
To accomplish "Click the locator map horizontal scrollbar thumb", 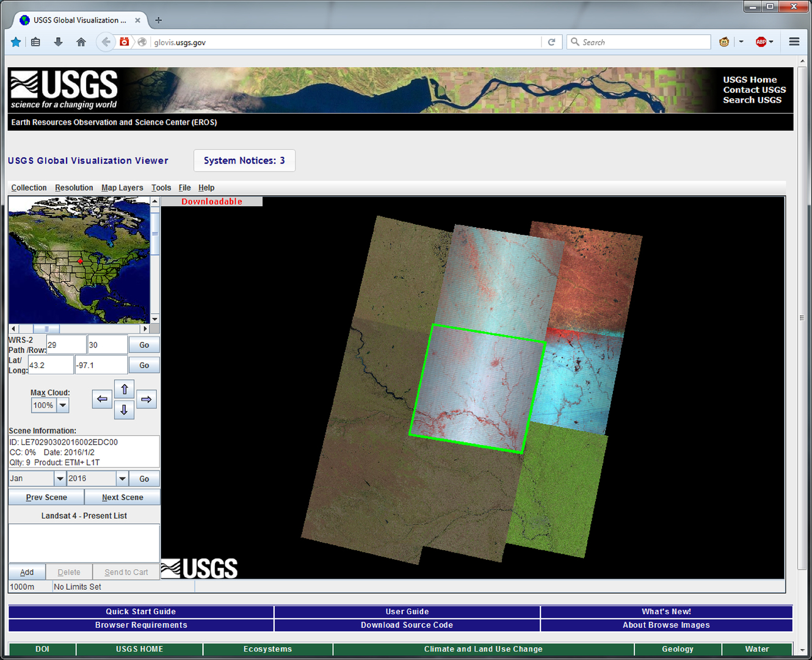I will pos(46,329).
